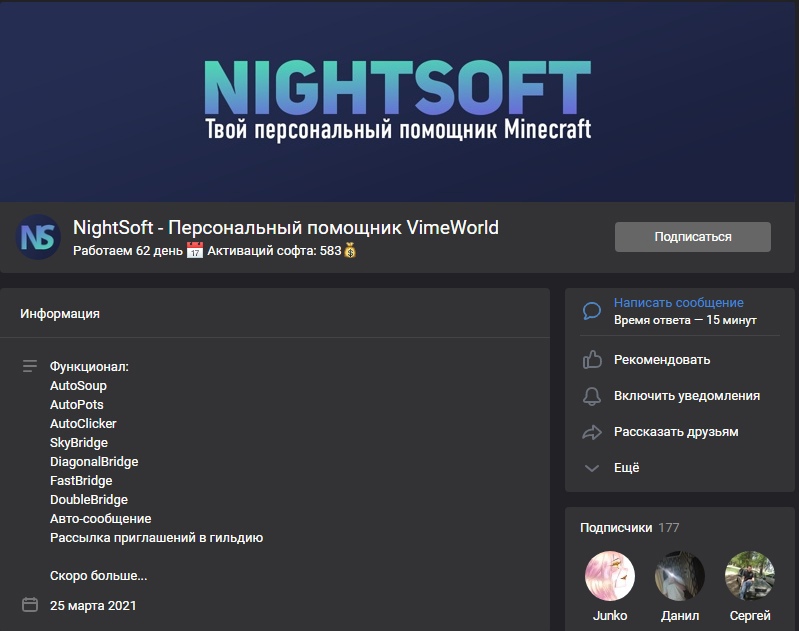Image resolution: width=799 pixels, height=631 pixels.
Task: Click the banner tagline Твой персональный помощник Minecraft
Action: coord(398,129)
